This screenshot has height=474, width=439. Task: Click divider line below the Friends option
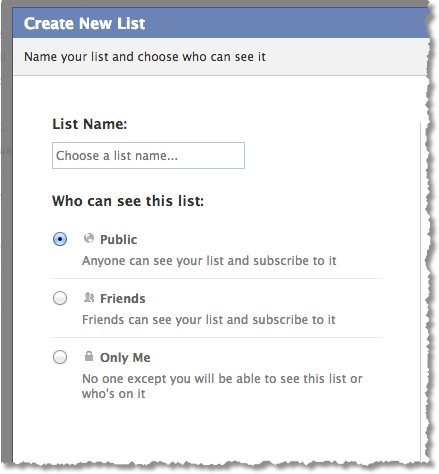[217, 337]
